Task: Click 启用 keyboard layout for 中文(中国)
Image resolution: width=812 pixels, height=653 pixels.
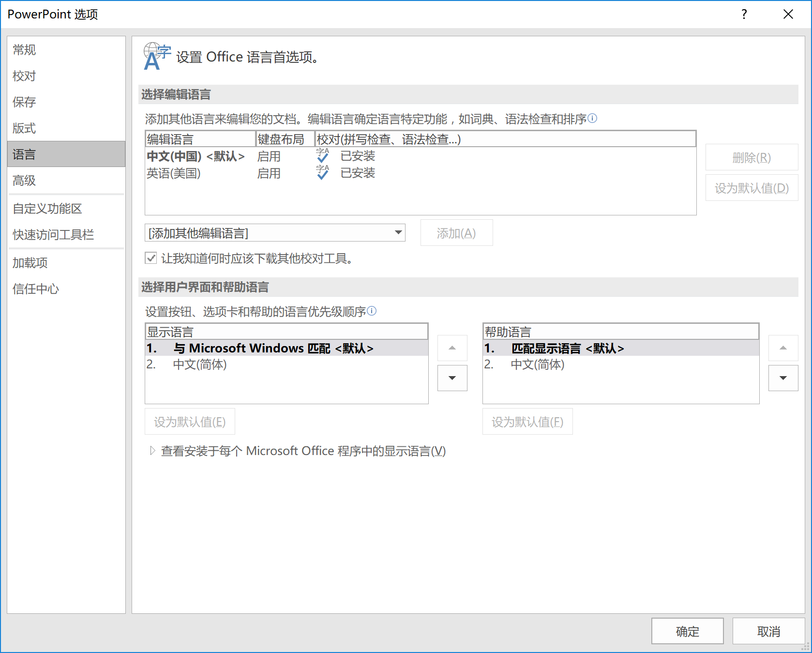Action: pos(269,156)
